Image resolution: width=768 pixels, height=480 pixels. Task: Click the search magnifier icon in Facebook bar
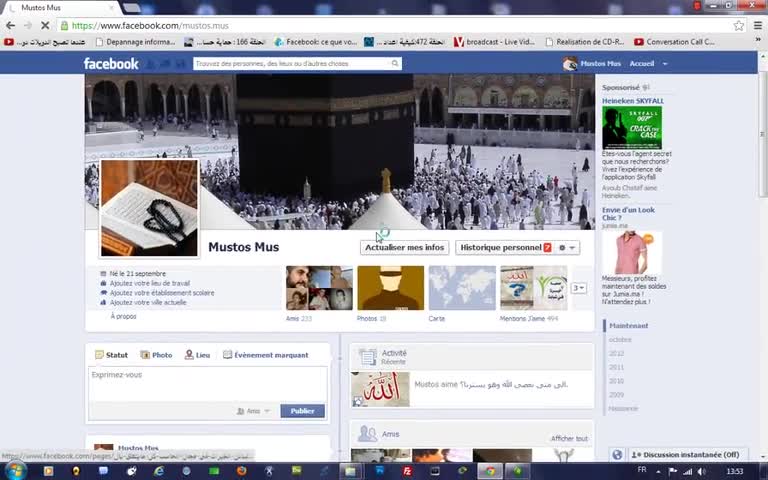(395, 63)
